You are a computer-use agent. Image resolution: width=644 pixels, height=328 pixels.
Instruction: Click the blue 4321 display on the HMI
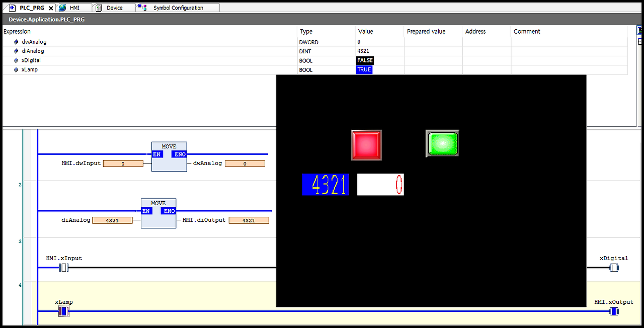pyautogui.click(x=325, y=185)
